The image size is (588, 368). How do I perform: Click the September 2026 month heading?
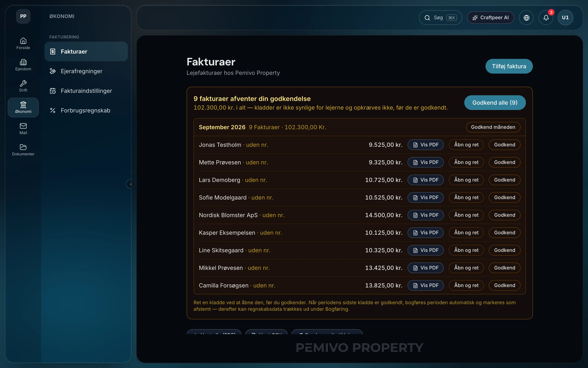pos(222,127)
